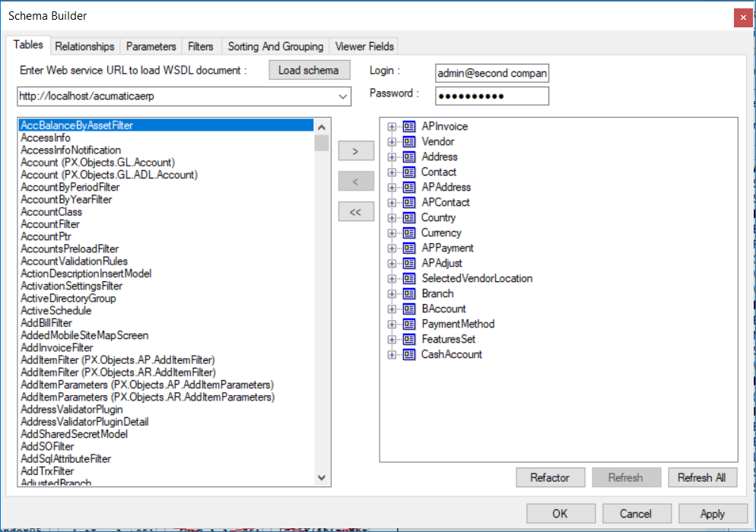Image resolution: width=756 pixels, height=532 pixels.
Task: Click the Load schema button
Action: 309,71
